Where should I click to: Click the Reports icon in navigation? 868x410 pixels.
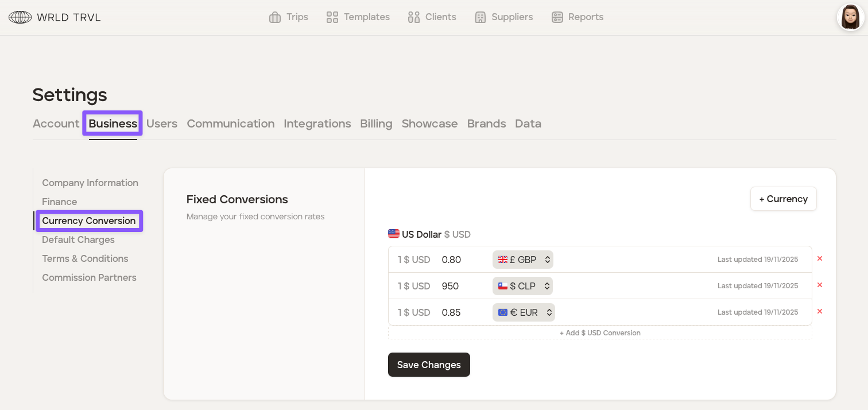click(x=557, y=17)
